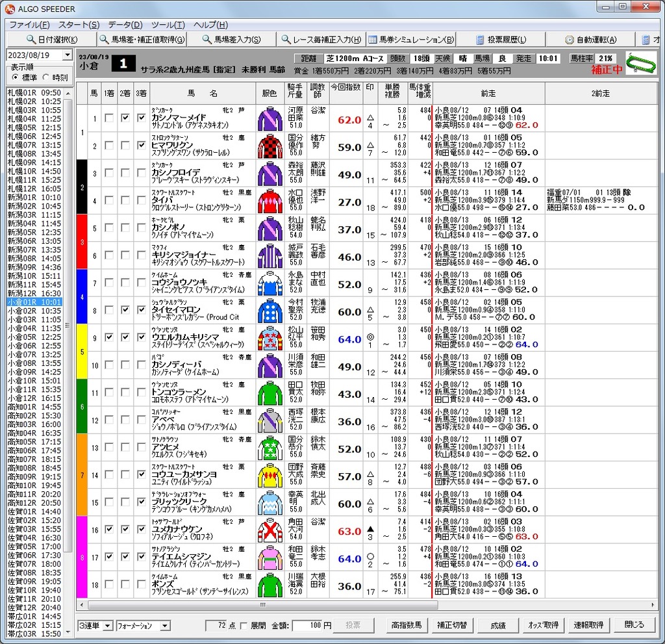Open the データ(D) menu
This screenshot has height=644, width=665.
click(x=125, y=25)
